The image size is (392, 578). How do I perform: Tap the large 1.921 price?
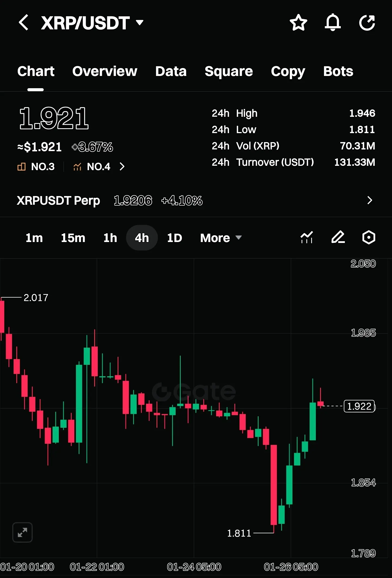pos(54,118)
